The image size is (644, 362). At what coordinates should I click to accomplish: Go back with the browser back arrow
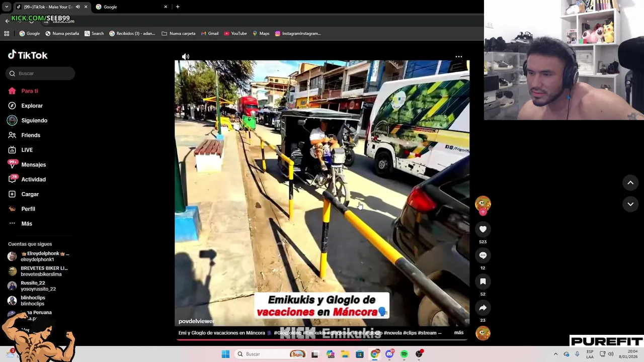click(7, 21)
